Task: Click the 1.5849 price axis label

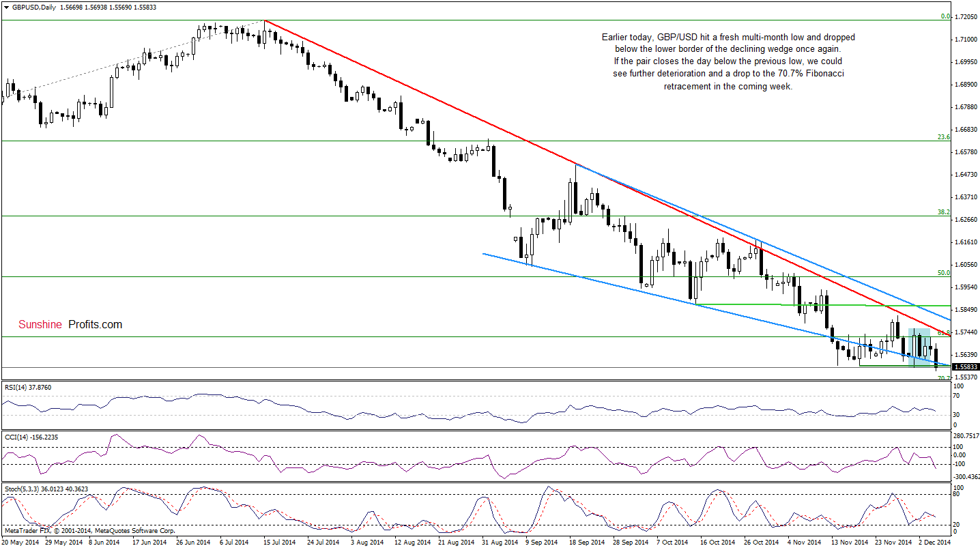Action: [966, 309]
